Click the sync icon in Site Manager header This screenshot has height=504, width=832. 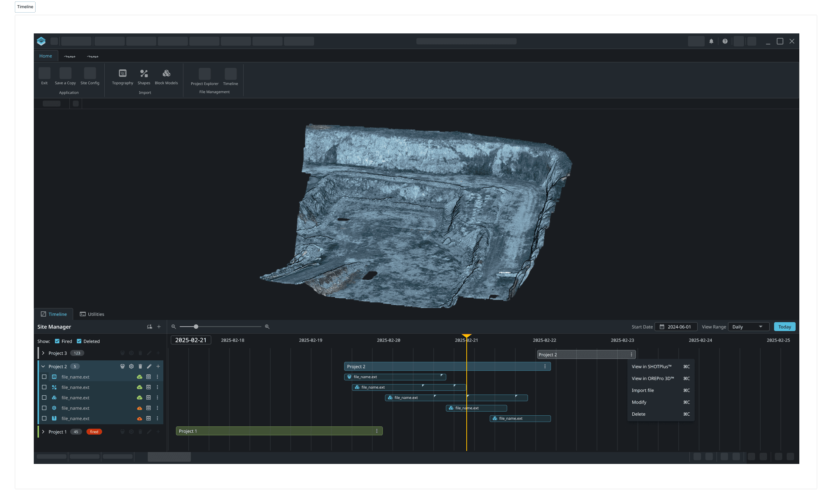click(x=149, y=327)
